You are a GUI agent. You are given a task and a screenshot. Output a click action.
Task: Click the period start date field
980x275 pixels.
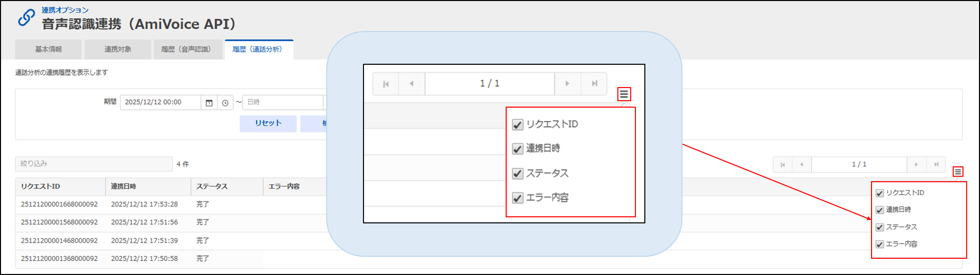click(161, 102)
